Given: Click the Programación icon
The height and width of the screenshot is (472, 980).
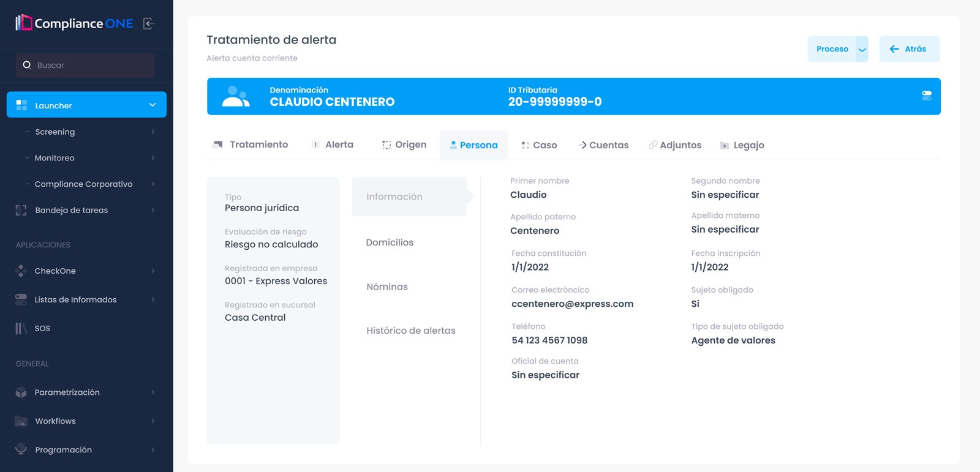Looking at the screenshot, I should [21, 449].
